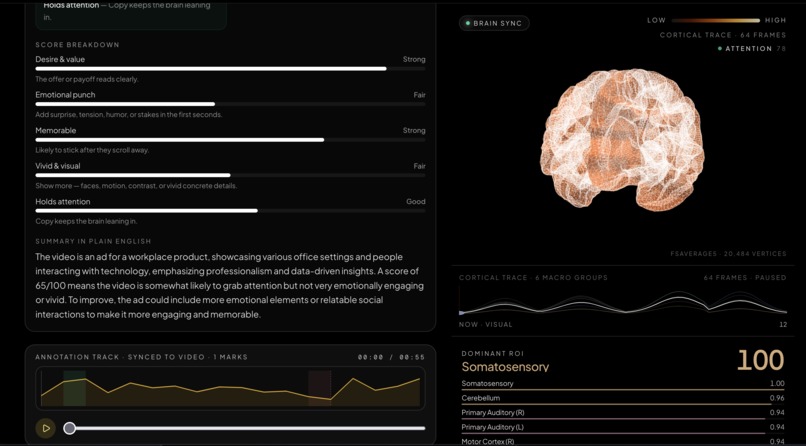The height and width of the screenshot is (446, 806).
Task: Select the Cerebellum ROI row
Action: point(623,398)
